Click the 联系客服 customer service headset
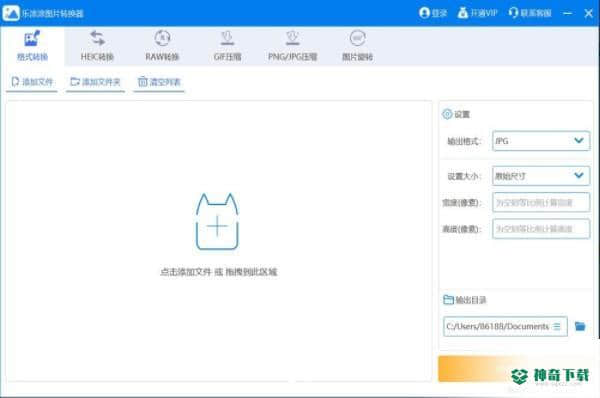 click(x=530, y=13)
